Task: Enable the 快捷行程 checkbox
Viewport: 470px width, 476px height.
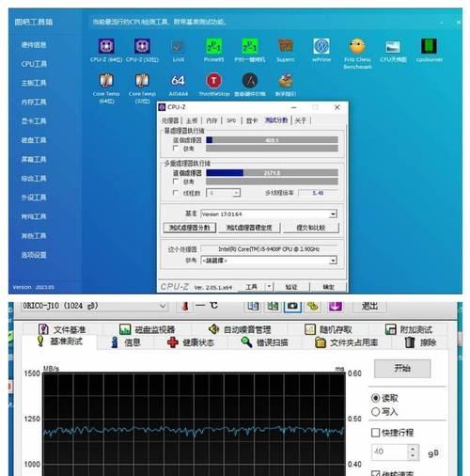Action: pos(375,433)
